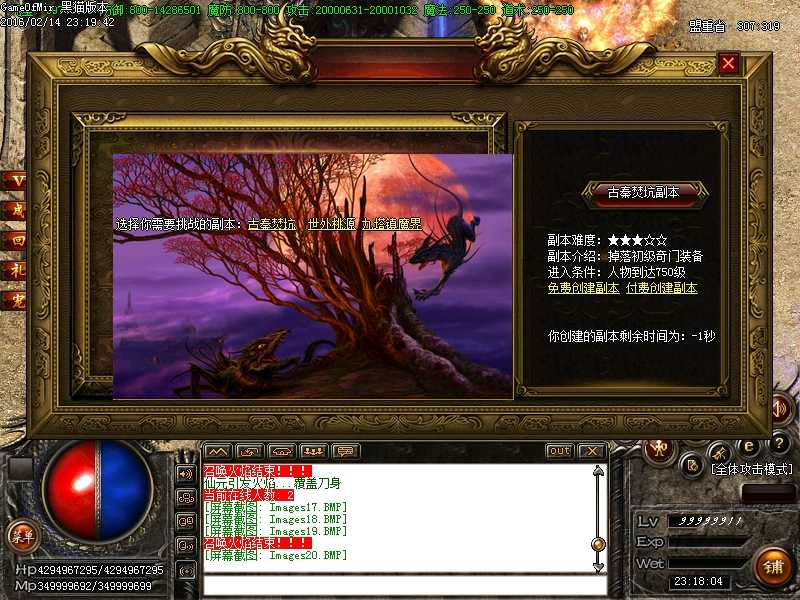Click the 'e' round icon

tap(748, 447)
